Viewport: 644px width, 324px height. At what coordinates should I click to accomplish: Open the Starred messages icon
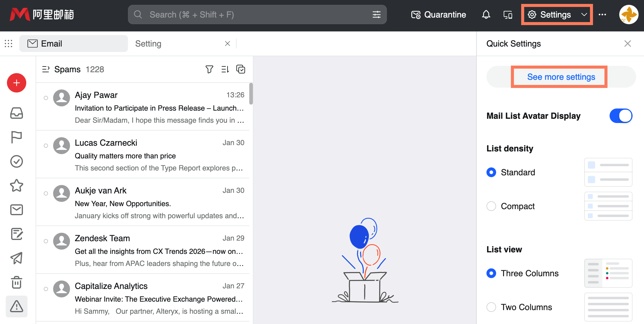(17, 186)
